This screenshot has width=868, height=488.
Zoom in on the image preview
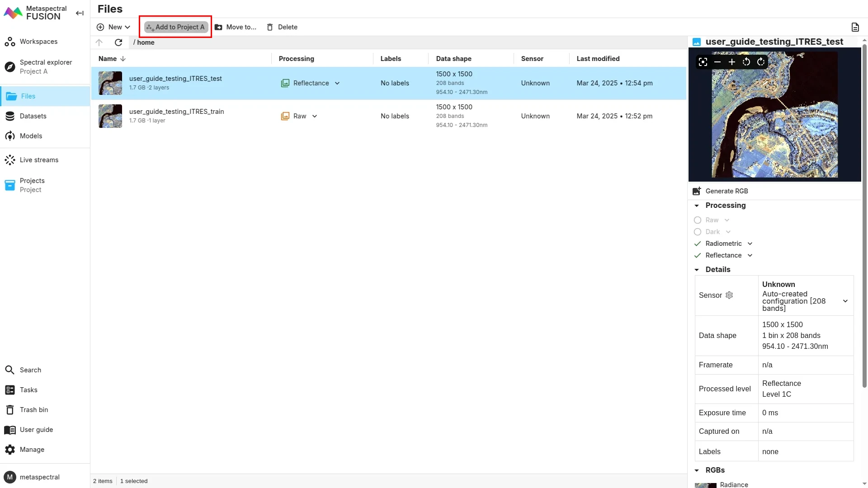click(x=731, y=62)
